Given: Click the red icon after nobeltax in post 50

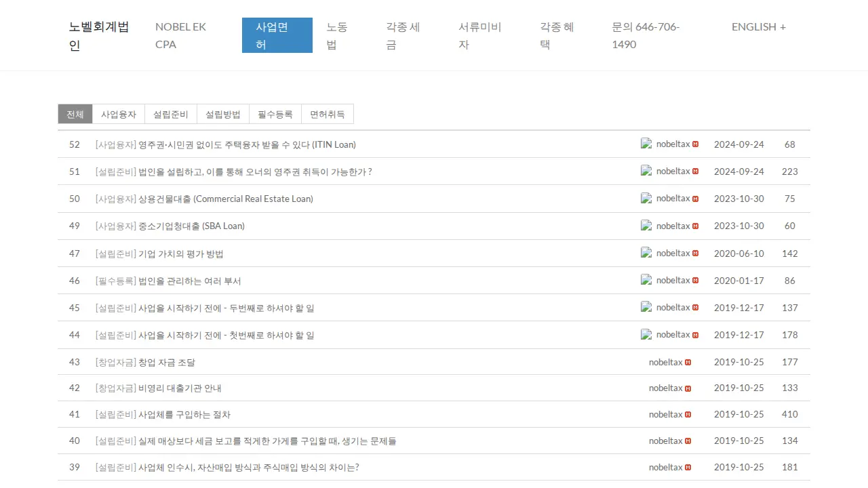Looking at the screenshot, I should pyautogui.click(x=696, y=199).
